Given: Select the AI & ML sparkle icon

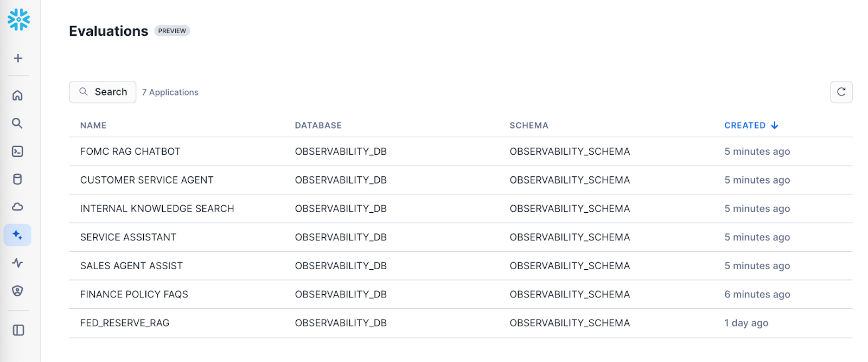Looking at the screenshot, I should [x=17, y=235].
